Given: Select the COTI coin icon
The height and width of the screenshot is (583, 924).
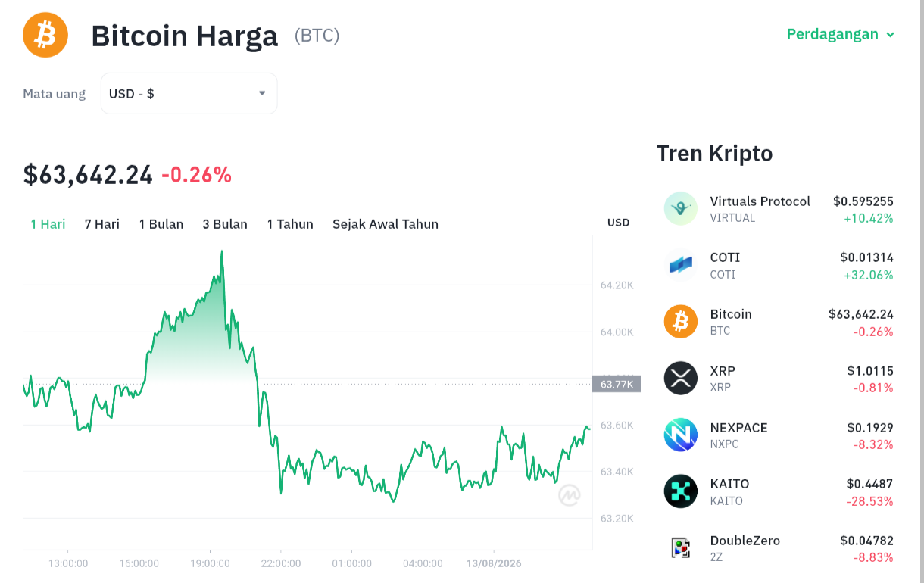Looking at the screenshot, I should coord(680,265).
